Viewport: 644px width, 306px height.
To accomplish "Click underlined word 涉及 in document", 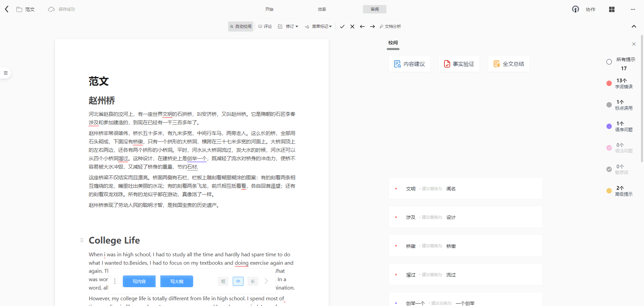I will coord(94,123).
